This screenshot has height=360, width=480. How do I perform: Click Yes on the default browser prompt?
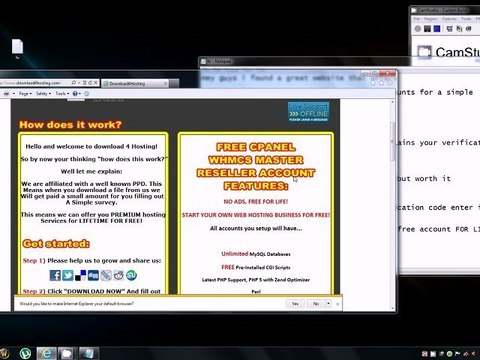(x=295, y=304)
